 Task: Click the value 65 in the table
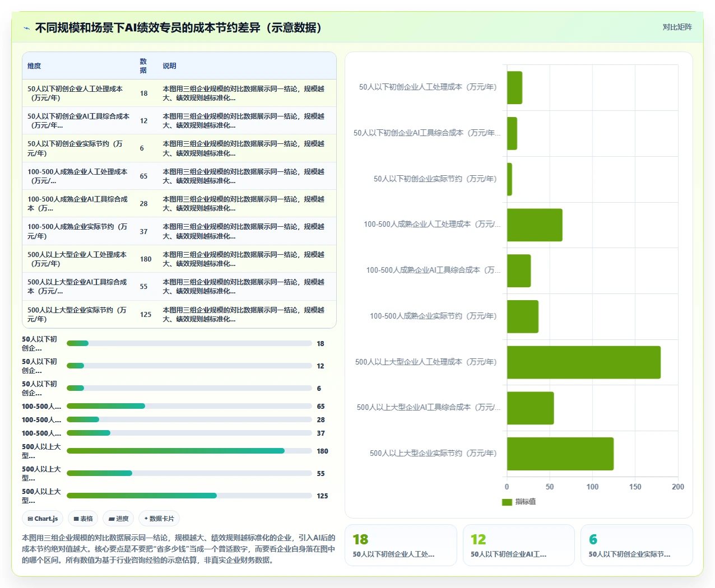pos(143,176)
